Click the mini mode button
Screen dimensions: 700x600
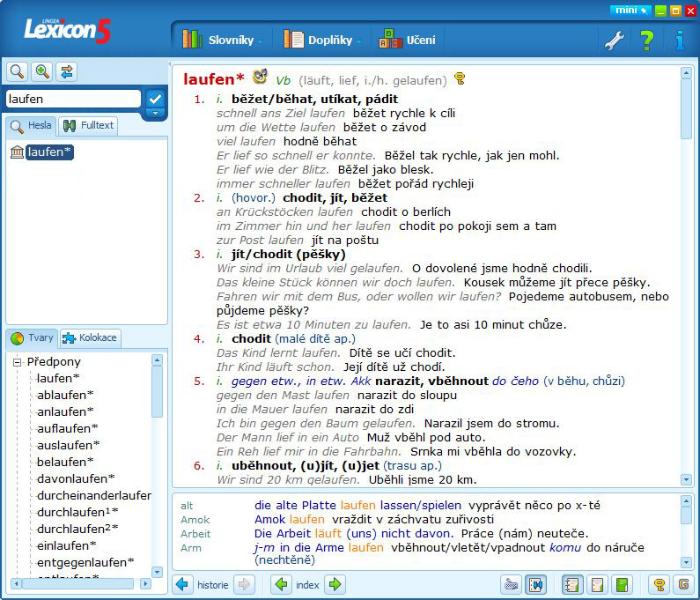click(630, 11)
